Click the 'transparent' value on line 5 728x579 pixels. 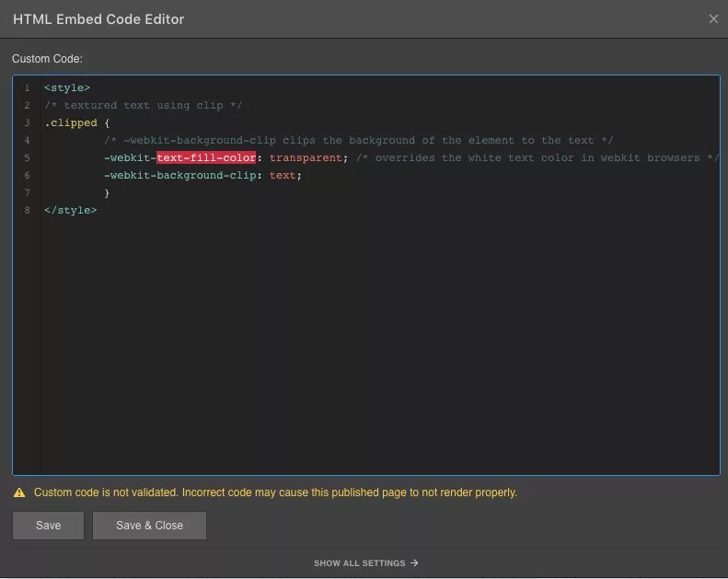[306, 157]
